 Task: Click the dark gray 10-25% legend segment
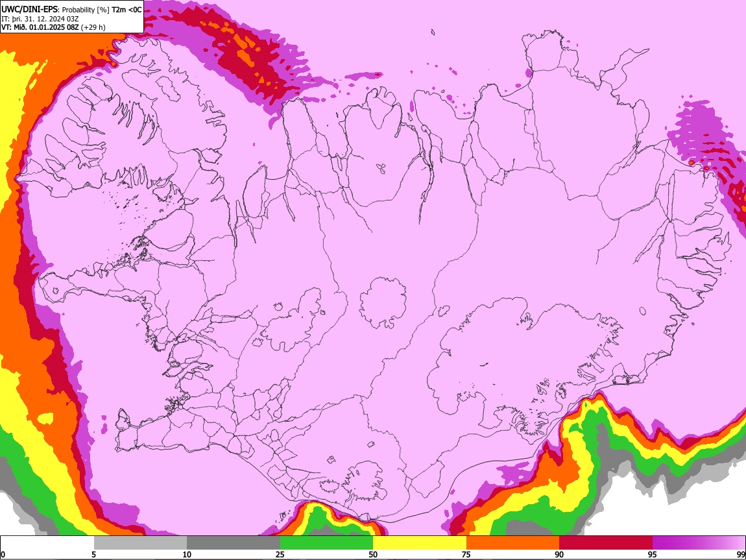coord(233,542)
